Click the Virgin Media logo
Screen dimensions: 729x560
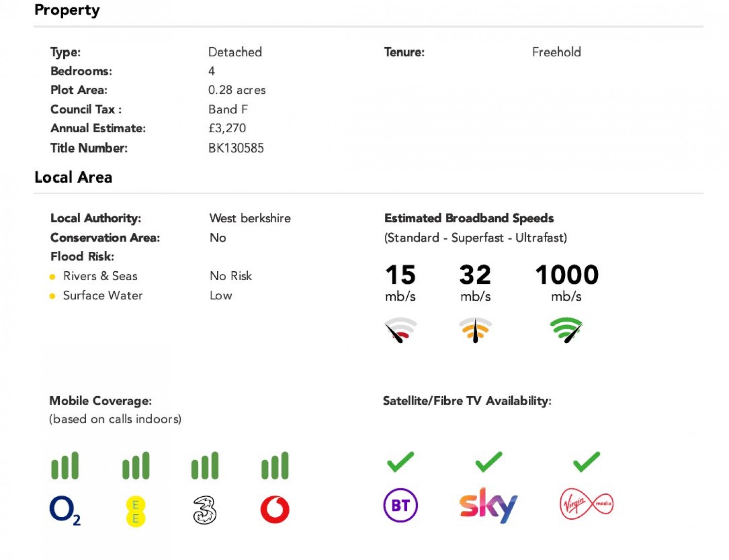tap(587, 504)
